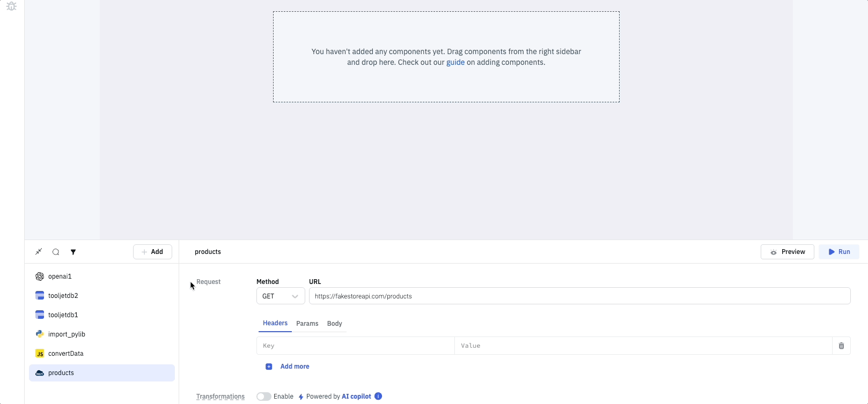This screenshot has height=404, width=868.
Task: Open the guide link on canvas
Action: pos(455,63)
